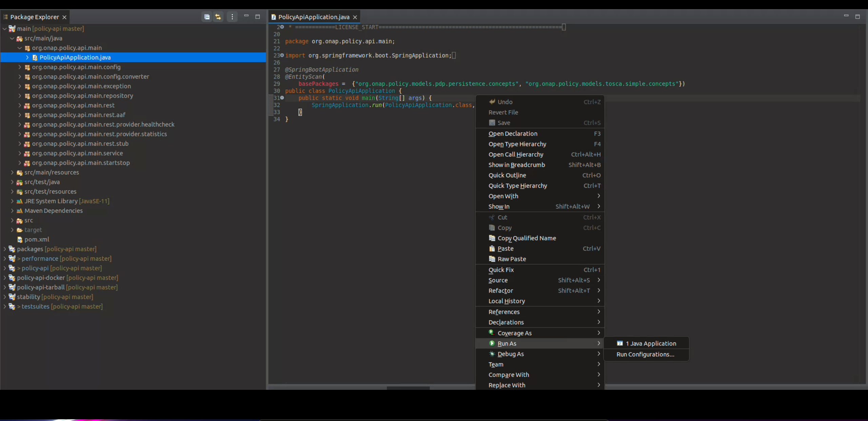Viewport: 868px width, 421px height.
Task: Toggle Link with Editor icon in Package Explorer
Action: click(x=218, y=17)
